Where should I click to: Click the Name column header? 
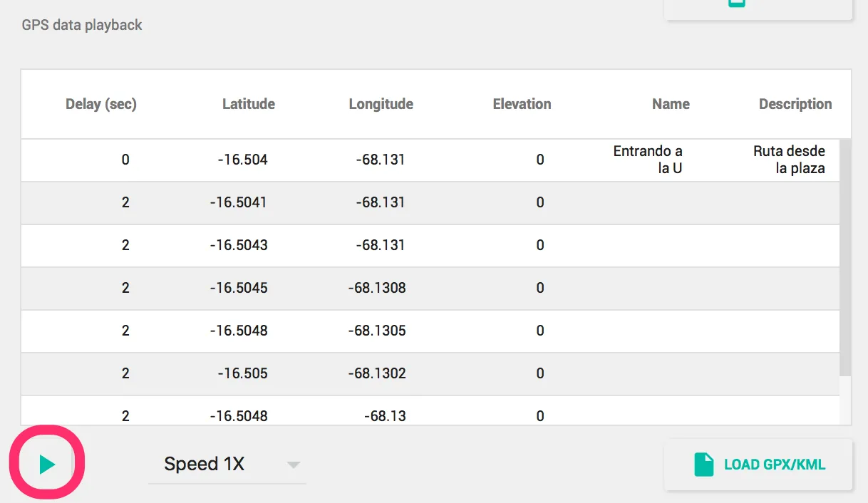click(x=671, y=104)
